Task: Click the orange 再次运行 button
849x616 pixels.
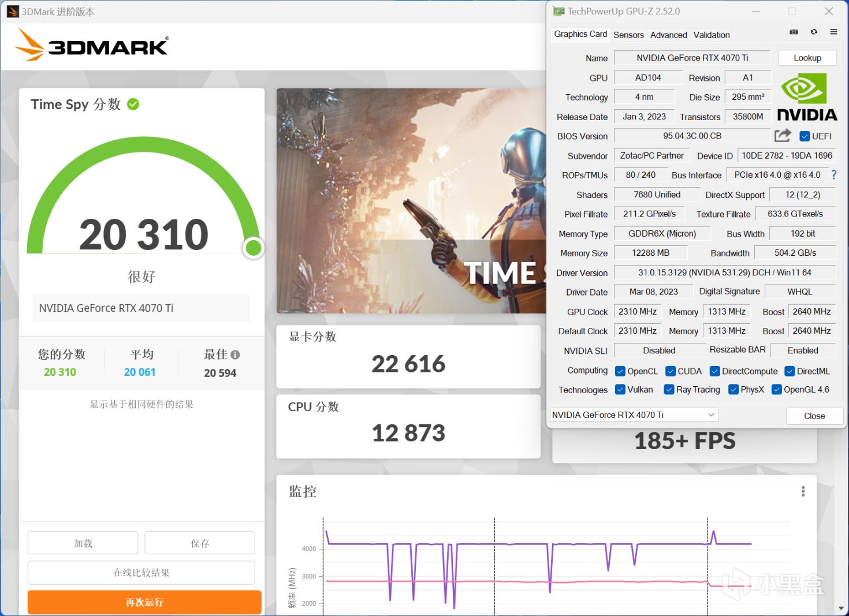Action: (x=144, y=602)
